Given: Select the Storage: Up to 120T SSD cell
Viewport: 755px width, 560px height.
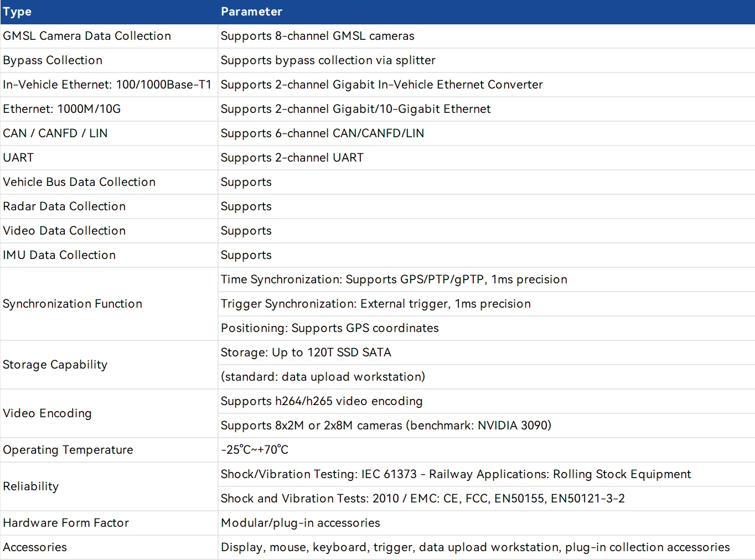Looking at the screenshot, I should [x=306, y=352].
